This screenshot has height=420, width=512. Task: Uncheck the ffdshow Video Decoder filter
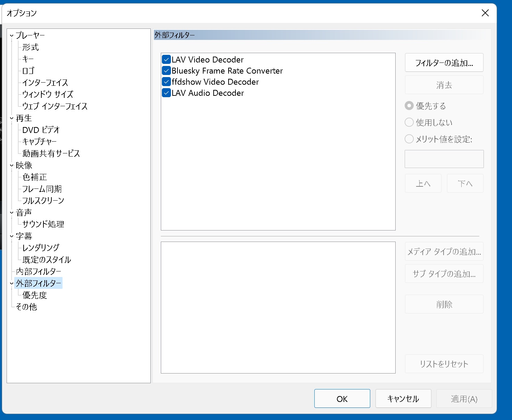[x=166, y=82]
